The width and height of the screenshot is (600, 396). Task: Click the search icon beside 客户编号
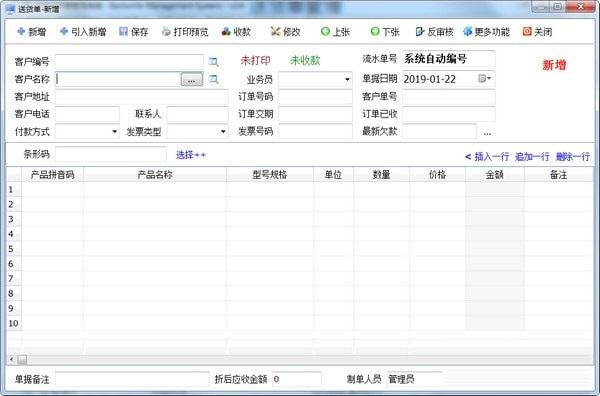[214, 62]
